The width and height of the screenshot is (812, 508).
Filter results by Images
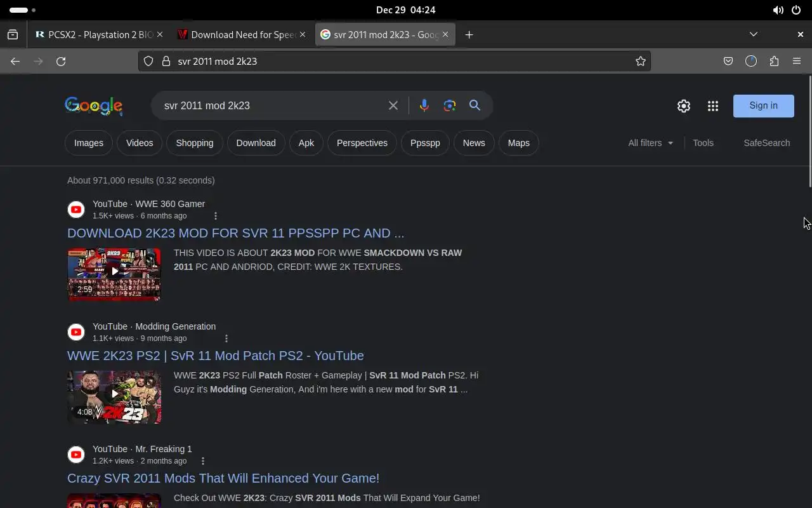point(89,143)
